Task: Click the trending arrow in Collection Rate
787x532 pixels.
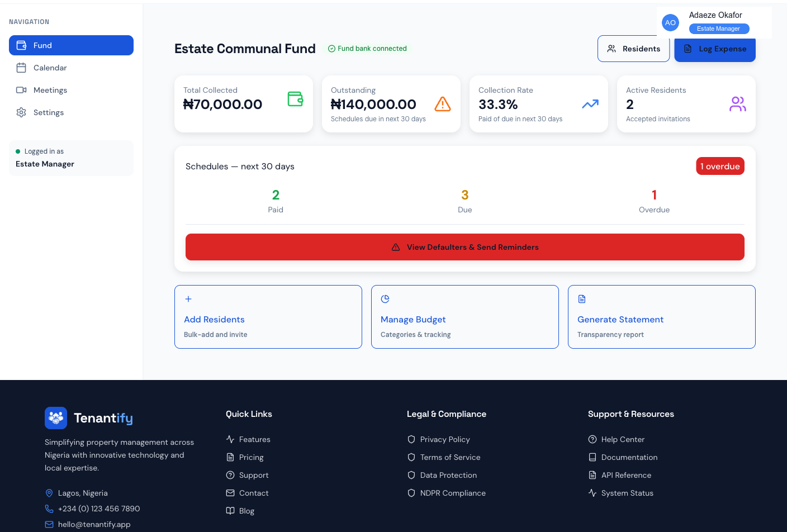Action: [x=590, y=104]
